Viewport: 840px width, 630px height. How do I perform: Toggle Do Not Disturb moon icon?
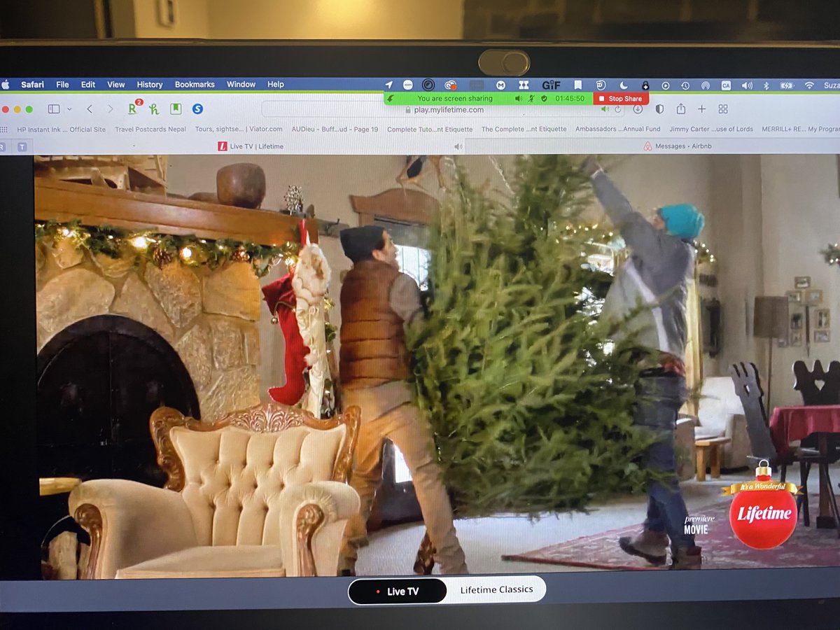[x=624, y=85]
